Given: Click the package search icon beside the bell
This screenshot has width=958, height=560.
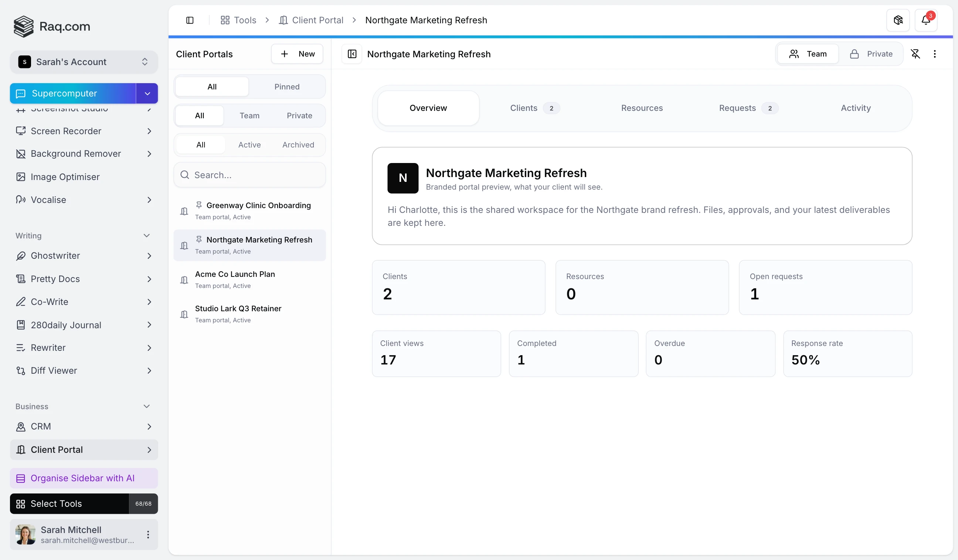Looking at the screenshot, I should coord(898,20).
